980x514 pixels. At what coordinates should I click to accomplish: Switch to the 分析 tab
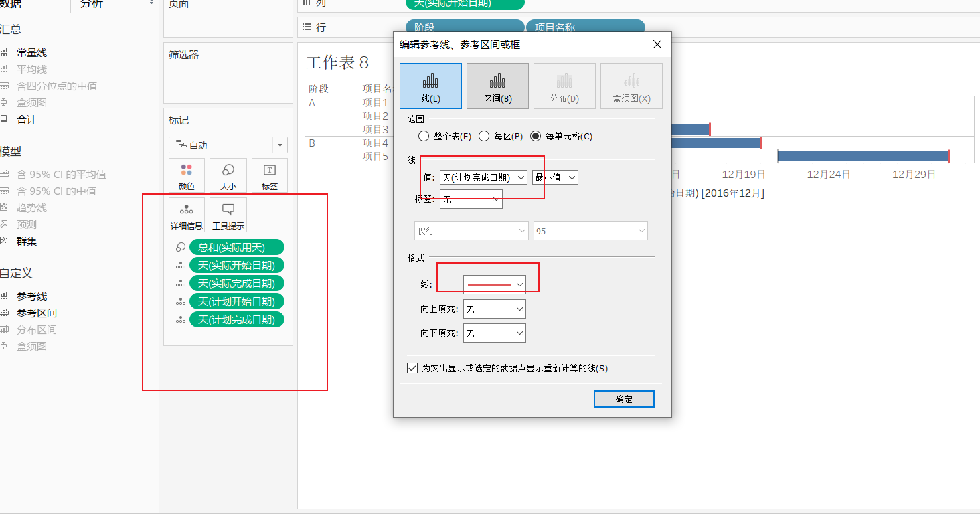tap(92, 4)
